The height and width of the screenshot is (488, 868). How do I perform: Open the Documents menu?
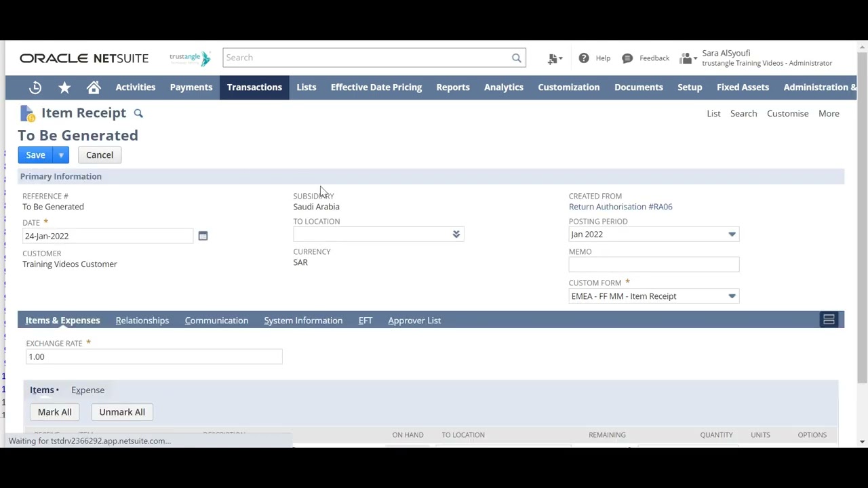639,87
